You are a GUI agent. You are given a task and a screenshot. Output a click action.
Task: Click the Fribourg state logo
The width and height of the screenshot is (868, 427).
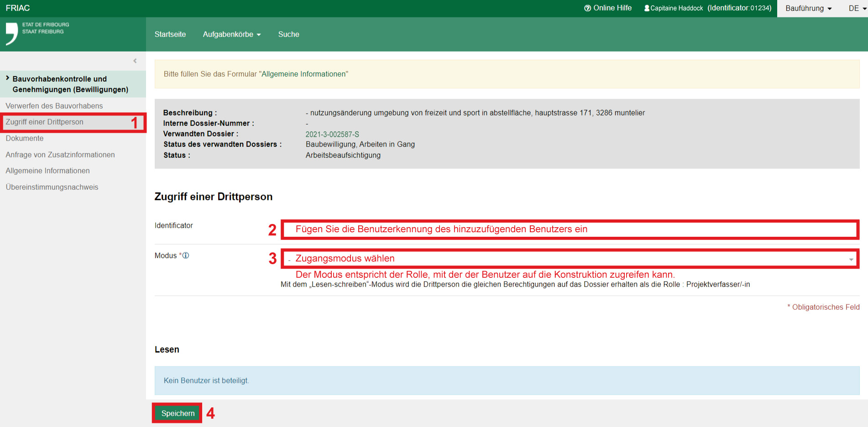point(37,33)
